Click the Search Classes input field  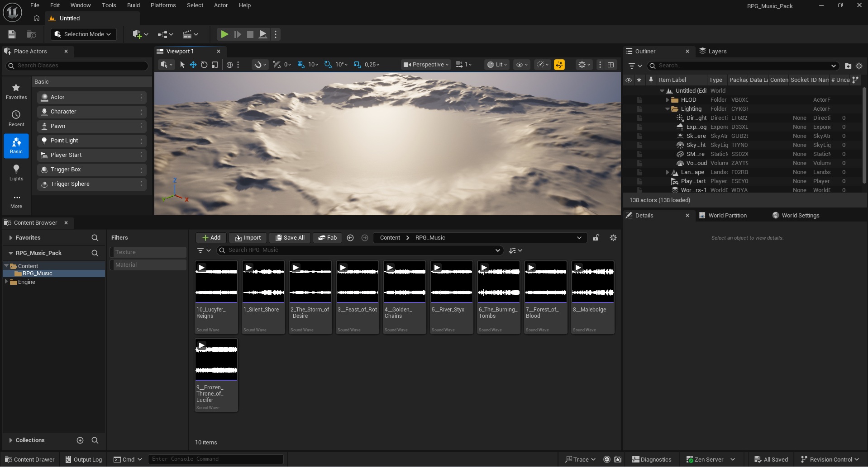[x=77, y=66]
